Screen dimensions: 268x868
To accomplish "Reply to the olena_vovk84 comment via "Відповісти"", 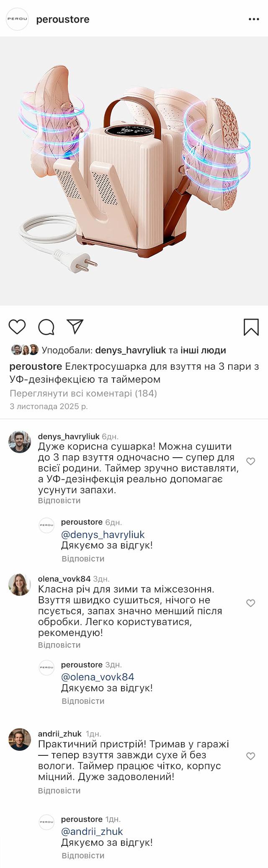I will [x=59, y=645].
